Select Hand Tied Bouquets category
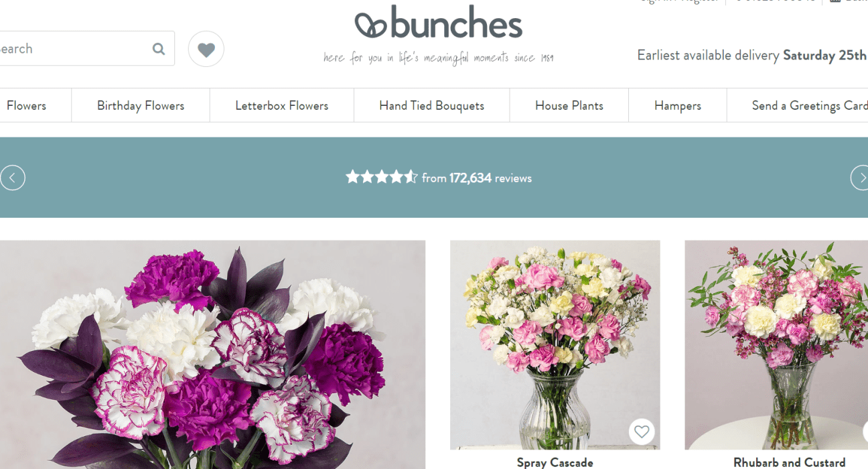The height and width of the screenshot is (469, 868). [x=432, y=105]
